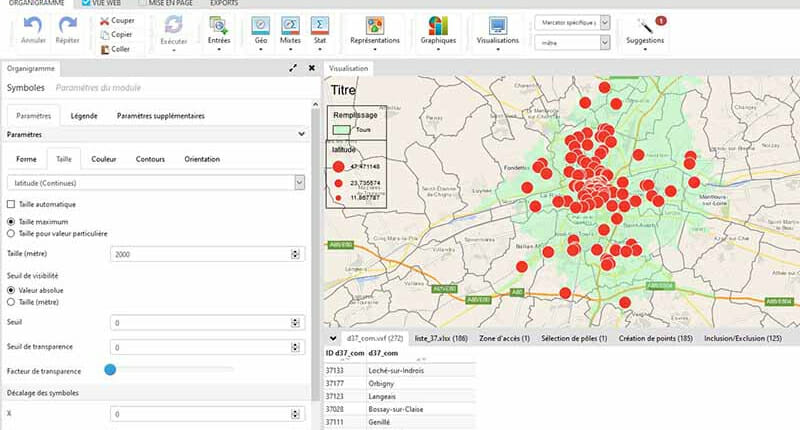The image size is (800, 430).
Task: Open the Géo tools icon
Action: coord(259,24)
